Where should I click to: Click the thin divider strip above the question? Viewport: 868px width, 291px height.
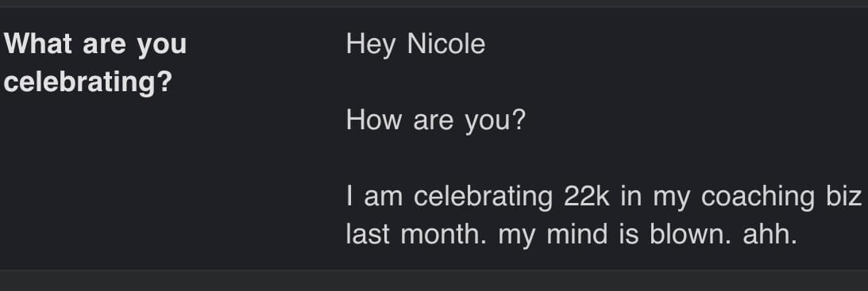click(434, 3)
